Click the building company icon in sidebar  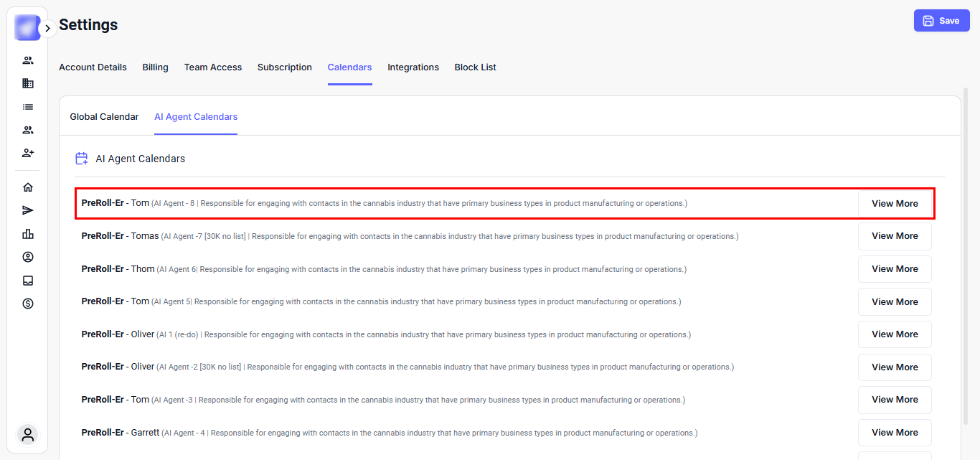(x=28, y=83)
